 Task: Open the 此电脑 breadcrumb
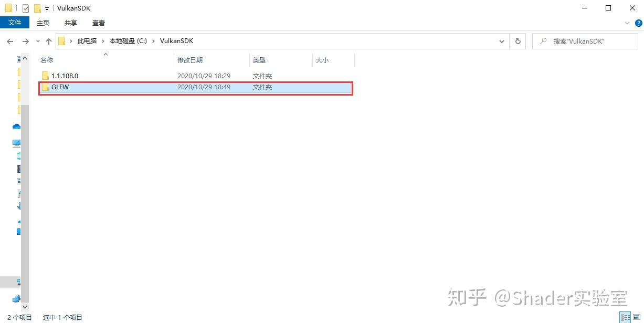coord(87,41)
